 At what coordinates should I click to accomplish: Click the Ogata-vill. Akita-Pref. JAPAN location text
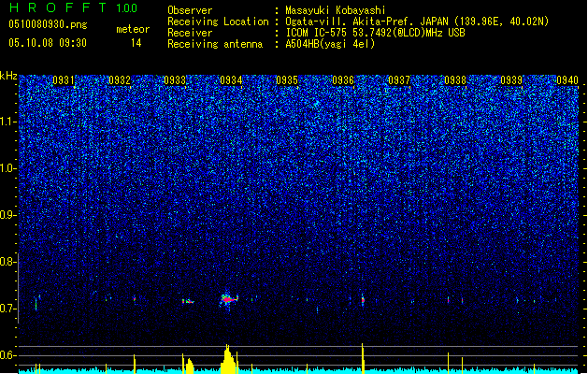pos(417,22)
